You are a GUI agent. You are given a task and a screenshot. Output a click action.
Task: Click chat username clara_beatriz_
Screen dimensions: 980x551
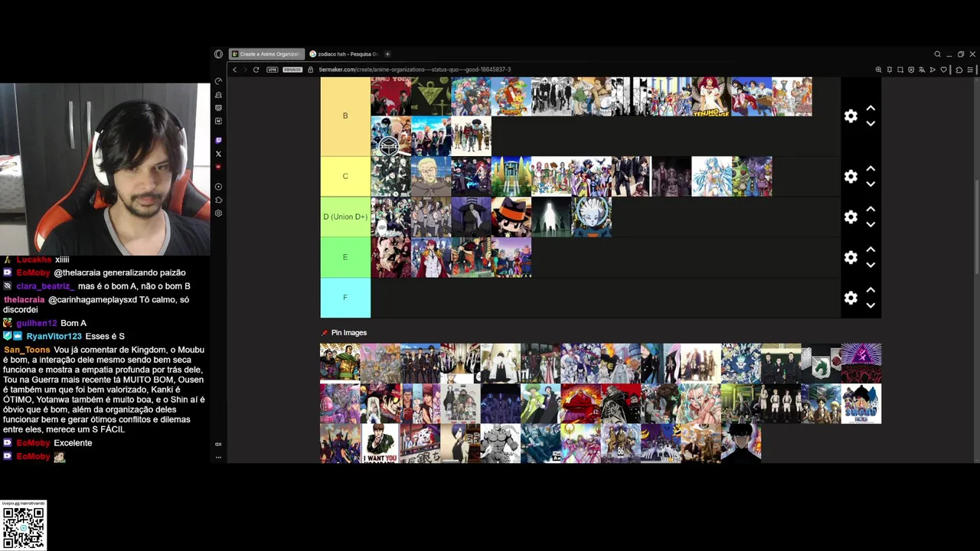point(45,286)
